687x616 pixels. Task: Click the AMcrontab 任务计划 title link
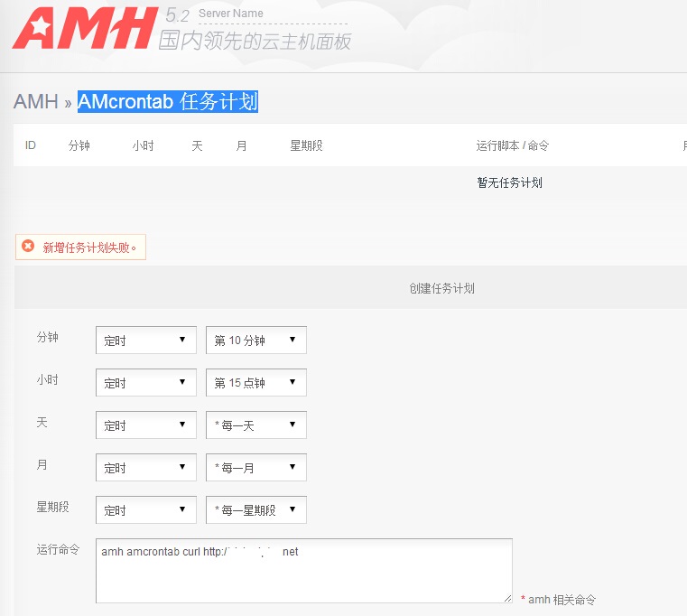168,102
